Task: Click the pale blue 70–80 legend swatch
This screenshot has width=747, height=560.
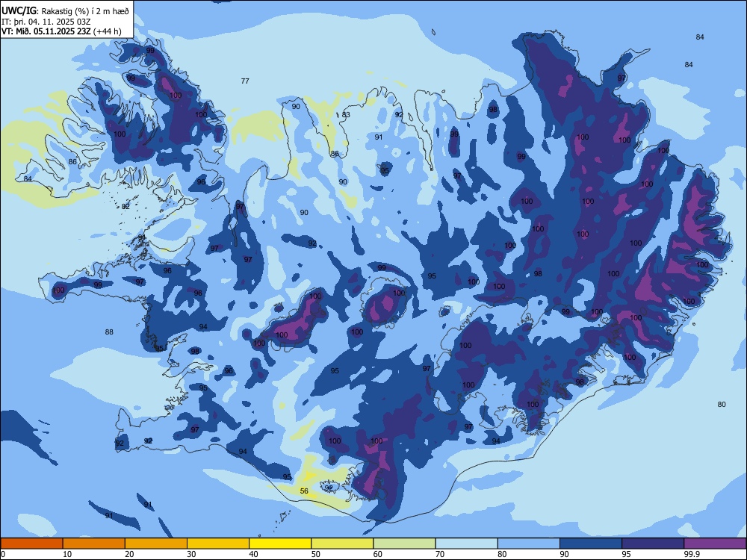Action: [x=466, y=544]
